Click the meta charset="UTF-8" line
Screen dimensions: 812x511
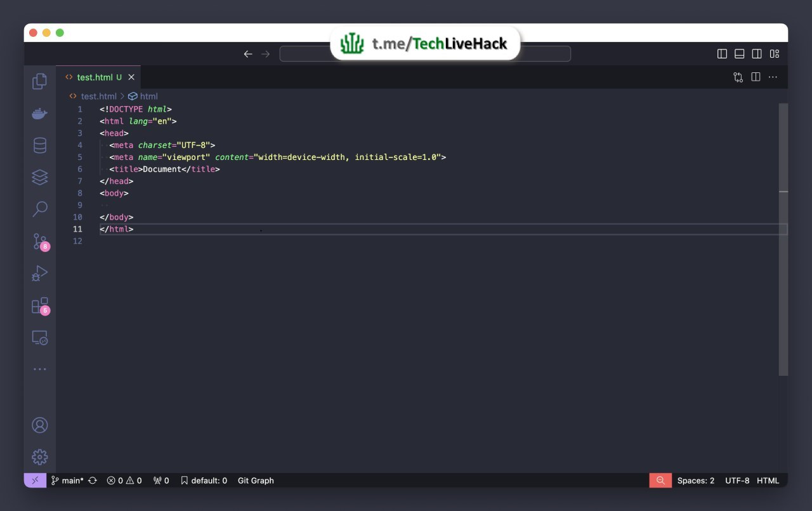click(162, 145)
